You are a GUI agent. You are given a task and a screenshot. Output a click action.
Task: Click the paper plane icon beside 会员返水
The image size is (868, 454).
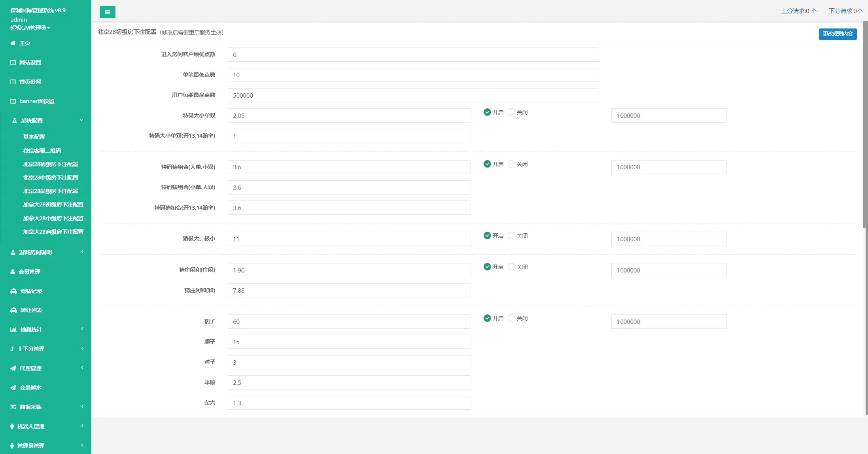[13, 388]
